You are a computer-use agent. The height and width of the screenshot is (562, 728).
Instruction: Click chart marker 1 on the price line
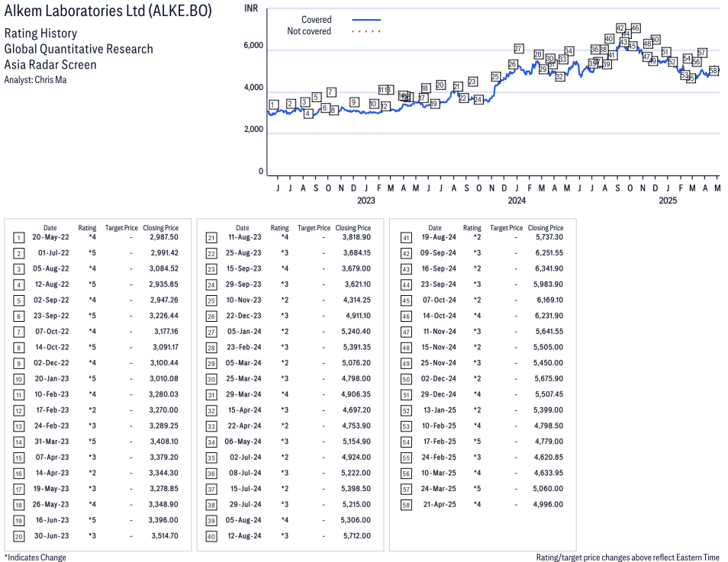coord(274,105)
